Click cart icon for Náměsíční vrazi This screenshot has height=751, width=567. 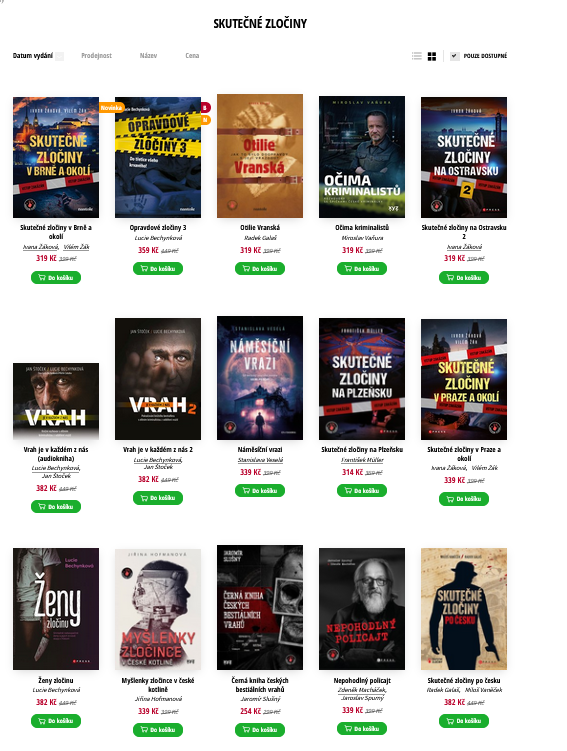click(246, 490)
